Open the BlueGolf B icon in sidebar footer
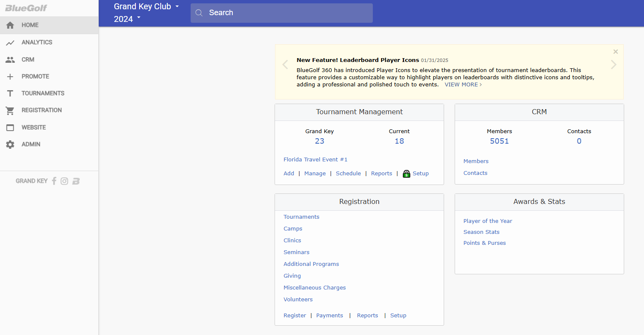 click(x=76, y=181)
